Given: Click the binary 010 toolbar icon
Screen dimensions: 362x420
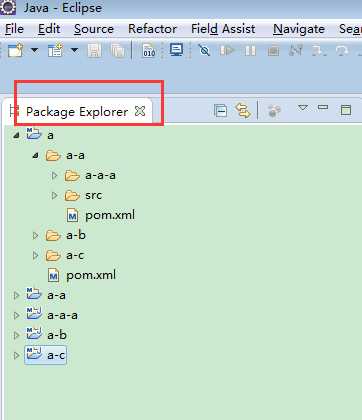Looking at the screenshot, I should pos(149,50).
